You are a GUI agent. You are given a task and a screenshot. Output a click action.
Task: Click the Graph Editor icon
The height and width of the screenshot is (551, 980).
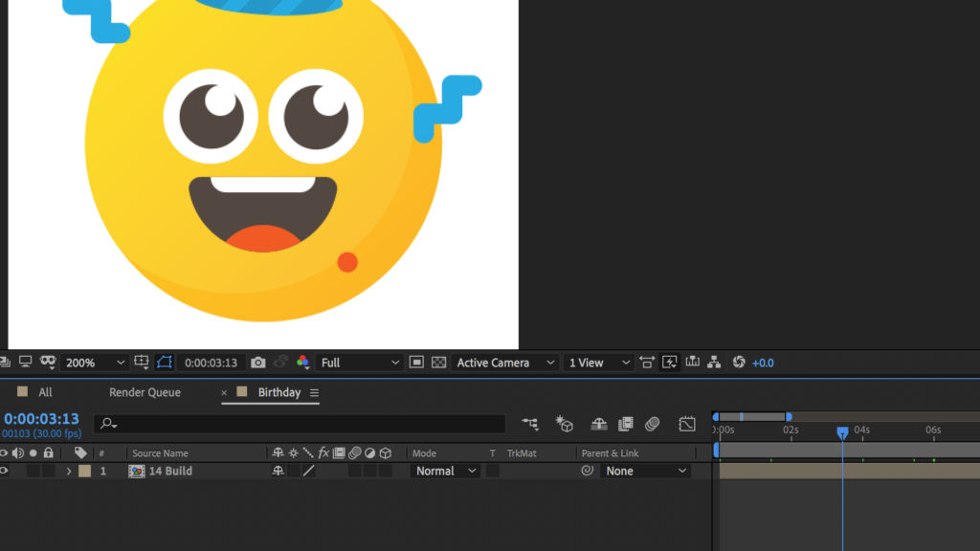click(687, 424)
